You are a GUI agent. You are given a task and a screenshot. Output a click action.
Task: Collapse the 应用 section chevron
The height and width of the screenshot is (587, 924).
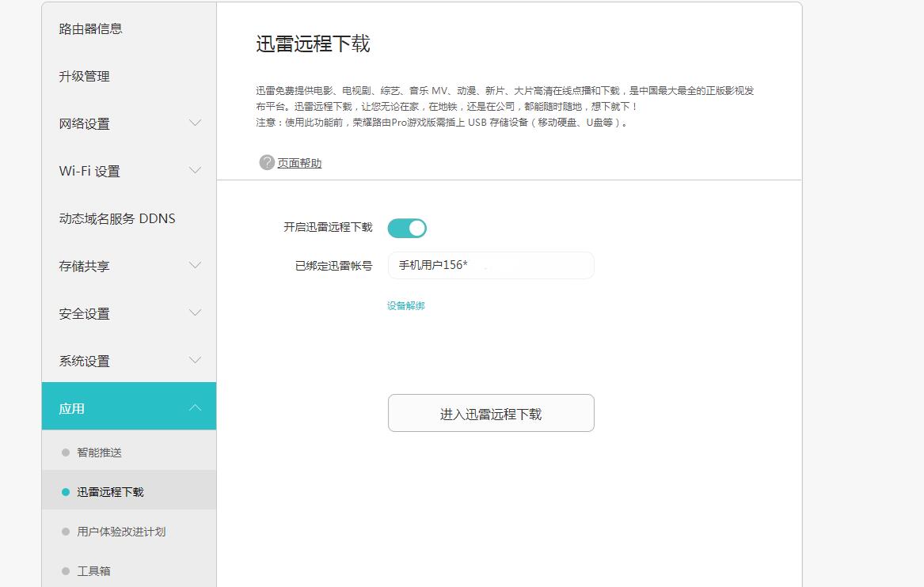[195, 408]
